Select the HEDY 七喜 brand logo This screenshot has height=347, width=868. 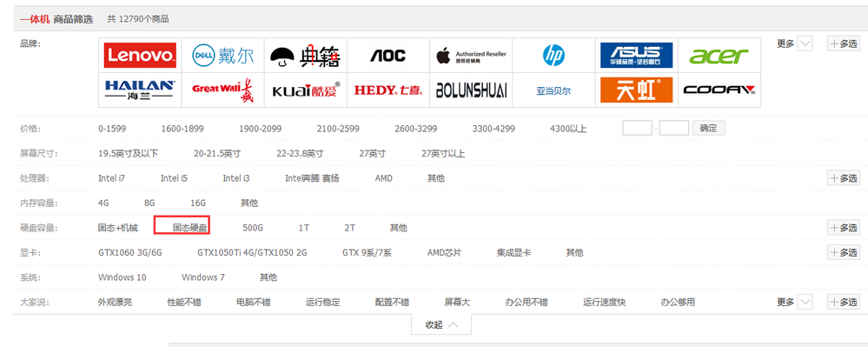[x=388, y=90]
